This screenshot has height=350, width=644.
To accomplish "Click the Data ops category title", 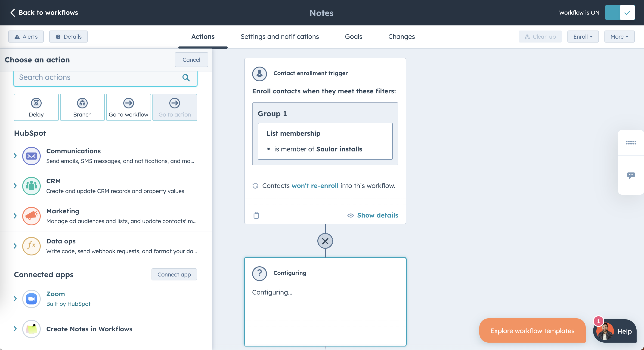I will [x=61, y=241].
